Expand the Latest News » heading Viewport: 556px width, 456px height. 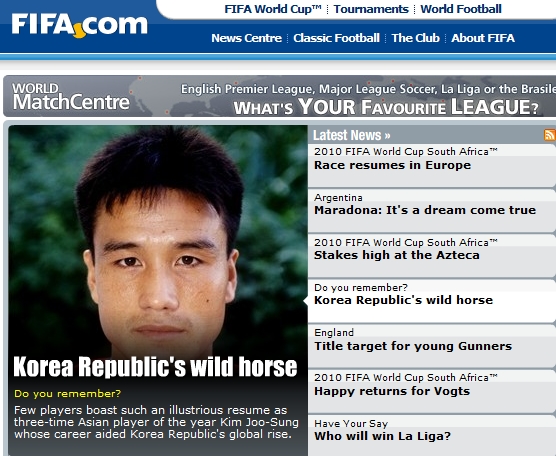[351, 135]
